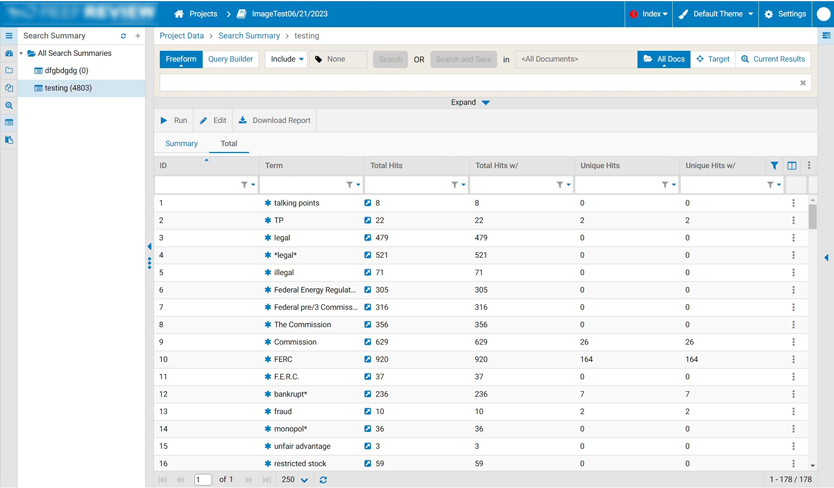834x488 pixels.
Task: Clear the search box with the X icon
Action: coord(803,83)
